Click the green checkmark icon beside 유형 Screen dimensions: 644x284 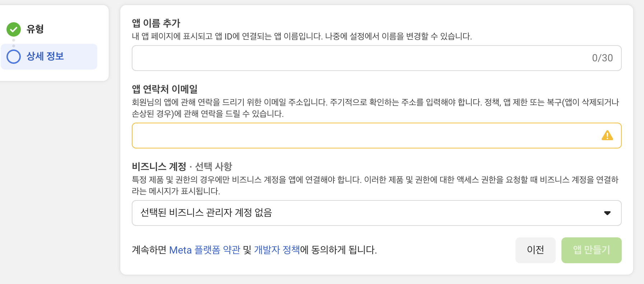(x=14, y=29)
